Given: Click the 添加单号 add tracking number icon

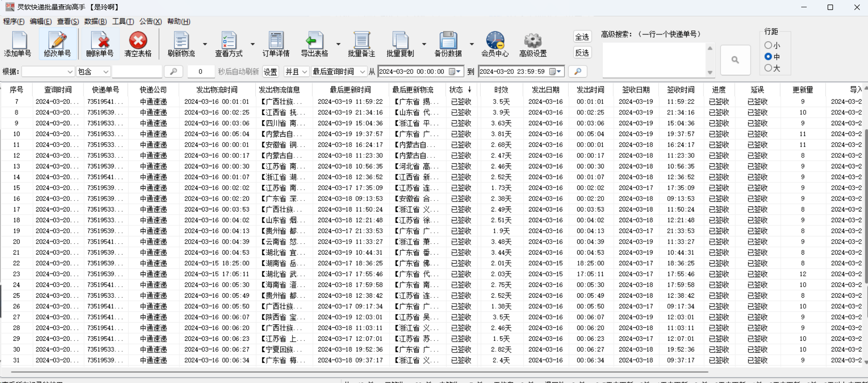Looking at the screenshot, I should pos(18,44).
